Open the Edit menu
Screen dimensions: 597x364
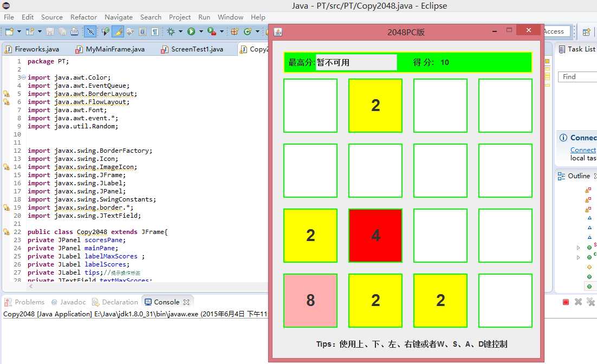click(x=28, y=17)
